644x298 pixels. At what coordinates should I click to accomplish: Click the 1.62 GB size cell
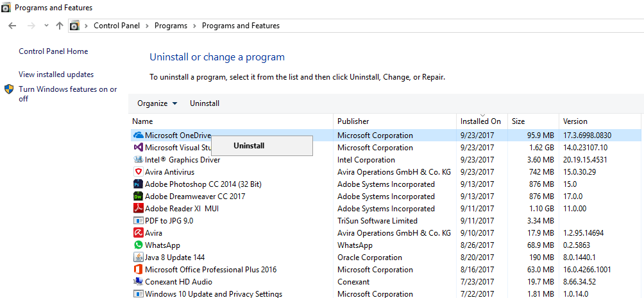(541, 148)
